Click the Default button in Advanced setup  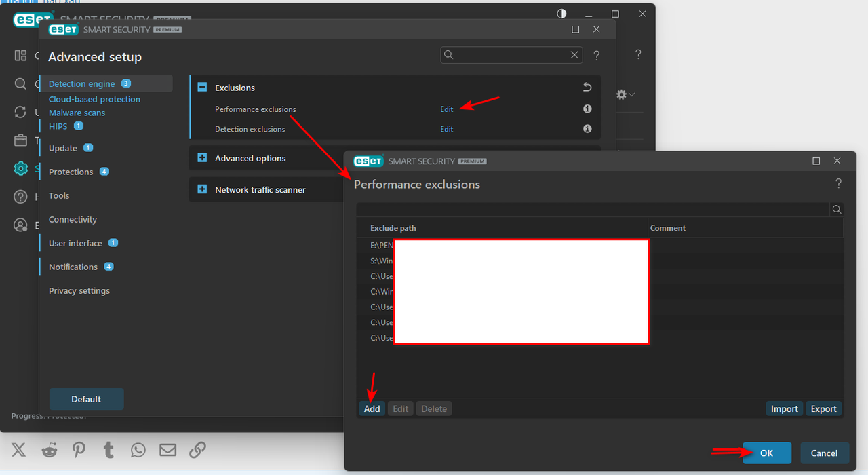(87, 399)
